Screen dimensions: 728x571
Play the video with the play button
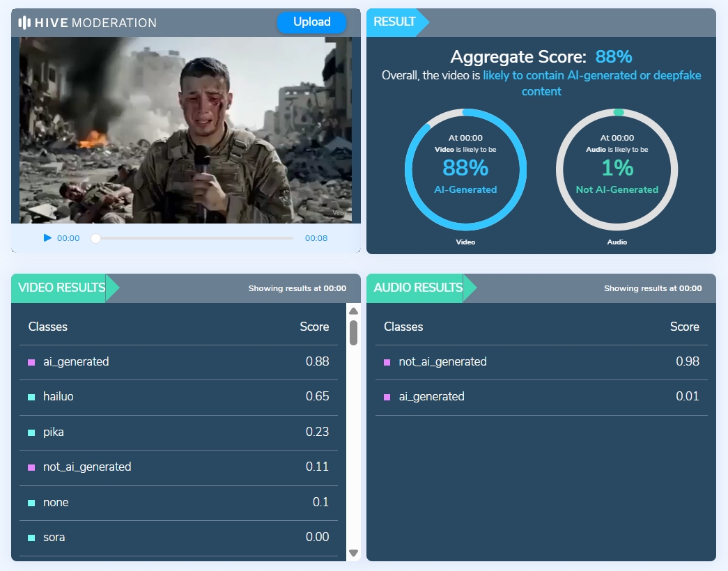(x=47, y=237)
